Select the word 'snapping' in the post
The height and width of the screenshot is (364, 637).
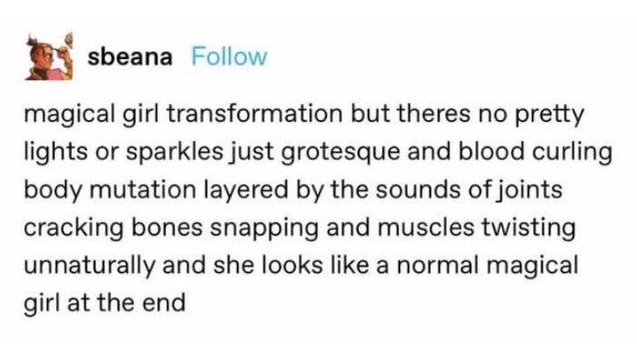pyautogui.click(x=264, y=228)
